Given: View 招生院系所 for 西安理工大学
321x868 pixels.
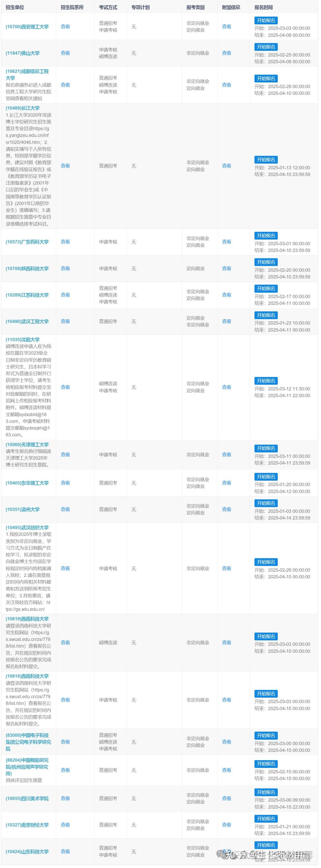Looking at the screenshot, I should 65,26.
